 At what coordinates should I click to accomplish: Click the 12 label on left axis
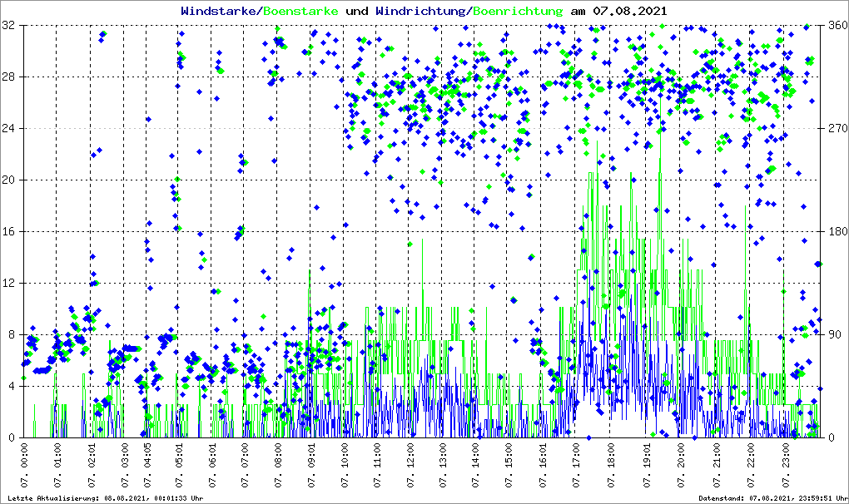(x=10, y=284)
